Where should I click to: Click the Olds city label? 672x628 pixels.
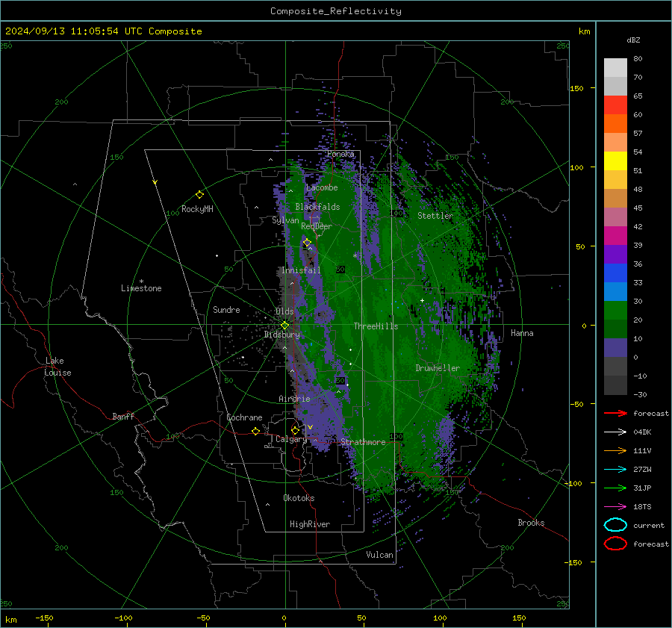(284, 311)
